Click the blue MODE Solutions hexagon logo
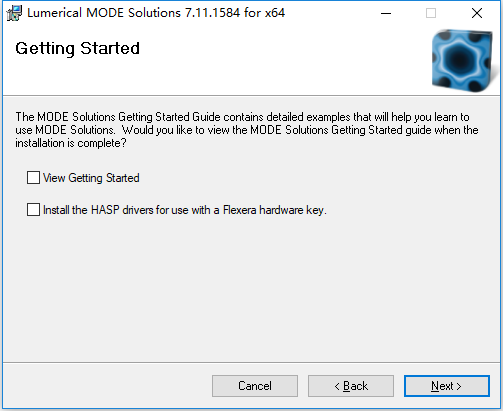 click(x=462, y=60)
